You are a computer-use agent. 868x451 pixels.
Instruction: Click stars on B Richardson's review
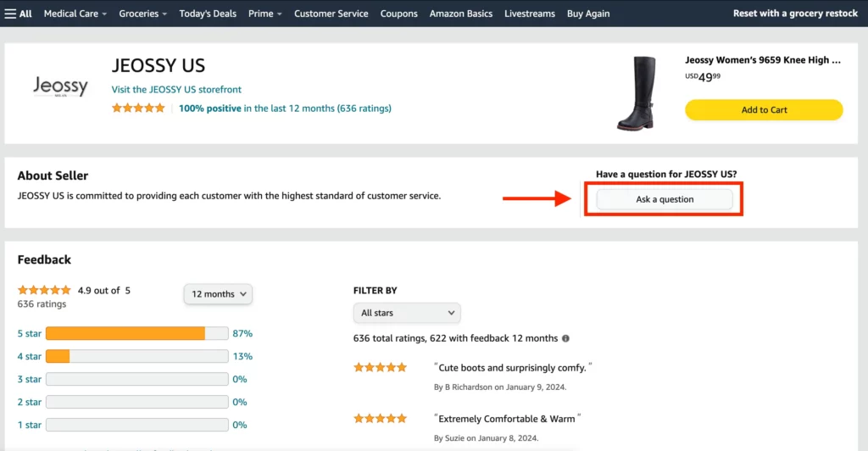(x=381, y=367)
